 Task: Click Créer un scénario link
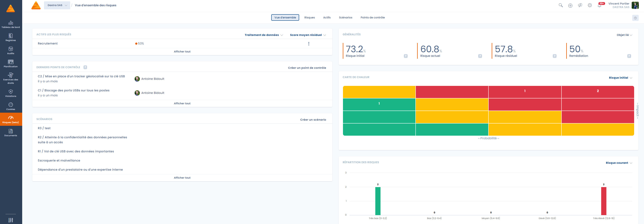(313, 120)
